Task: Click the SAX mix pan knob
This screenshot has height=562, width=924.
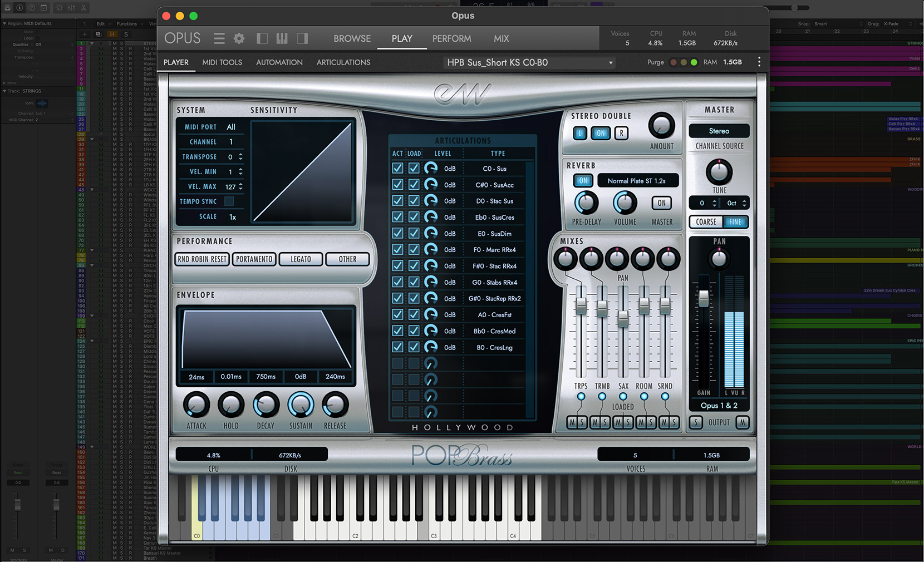Action: tap(617, 258)
